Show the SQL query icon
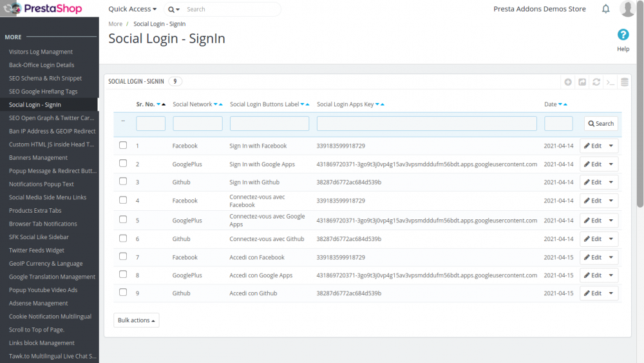Image resolution: width=644 pixels, height=363 pixels. (x=611, y=83)
